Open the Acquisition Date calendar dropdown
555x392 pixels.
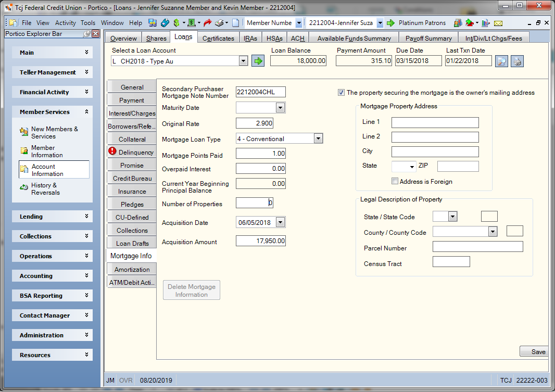pyautogui.click(x=280, y=222)
